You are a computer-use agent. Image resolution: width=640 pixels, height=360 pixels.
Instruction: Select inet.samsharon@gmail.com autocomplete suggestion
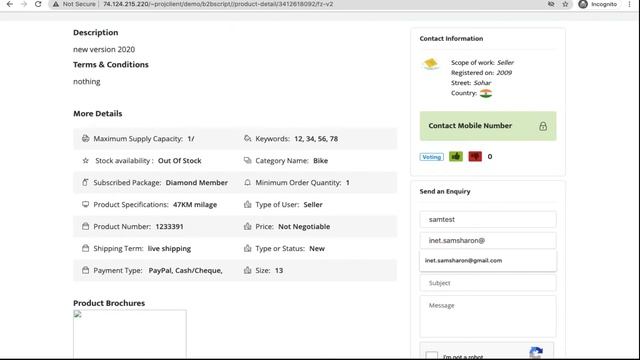pos(488,260)
